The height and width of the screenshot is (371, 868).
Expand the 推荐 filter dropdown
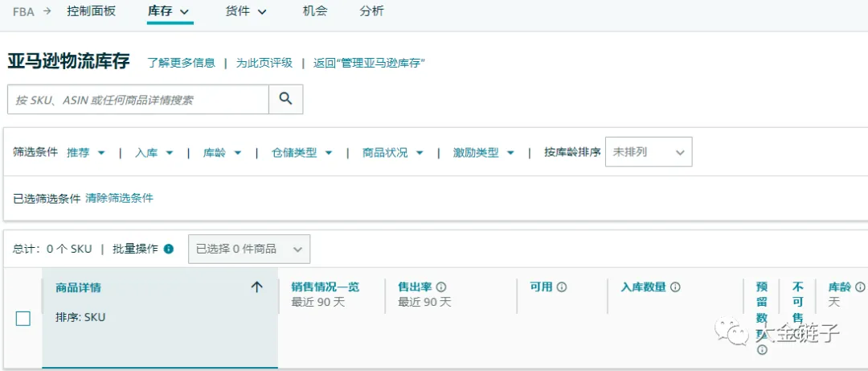tap(86, 153)
